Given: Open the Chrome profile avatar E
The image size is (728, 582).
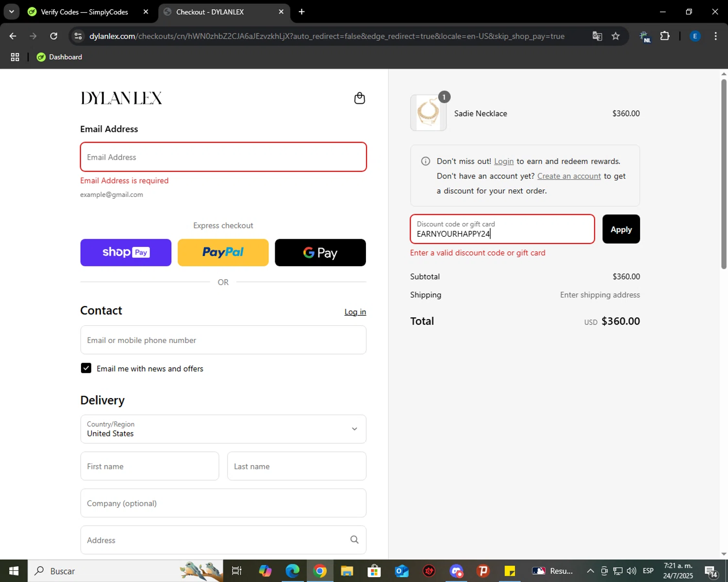Looking at the screenshot, I should 695,36.
